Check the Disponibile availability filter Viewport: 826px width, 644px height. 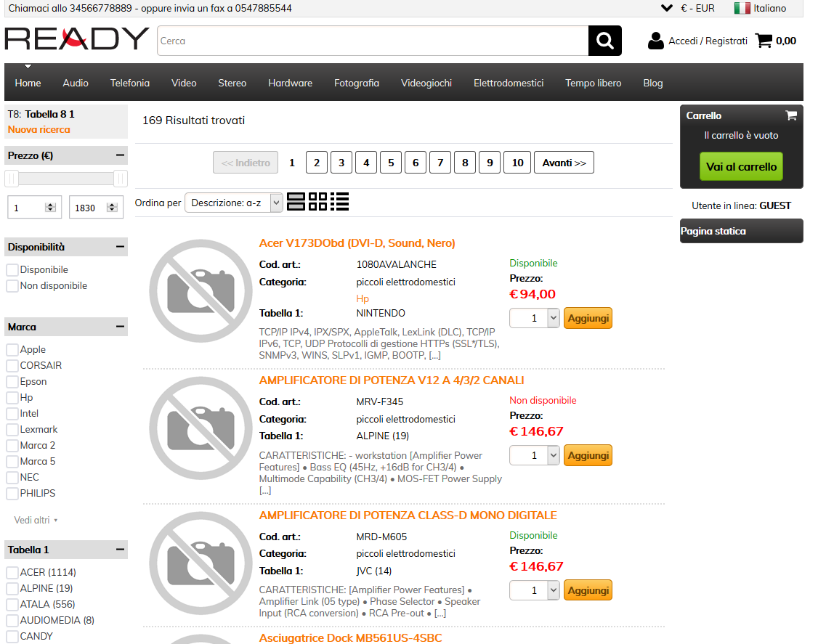click(x=12, y=269)
